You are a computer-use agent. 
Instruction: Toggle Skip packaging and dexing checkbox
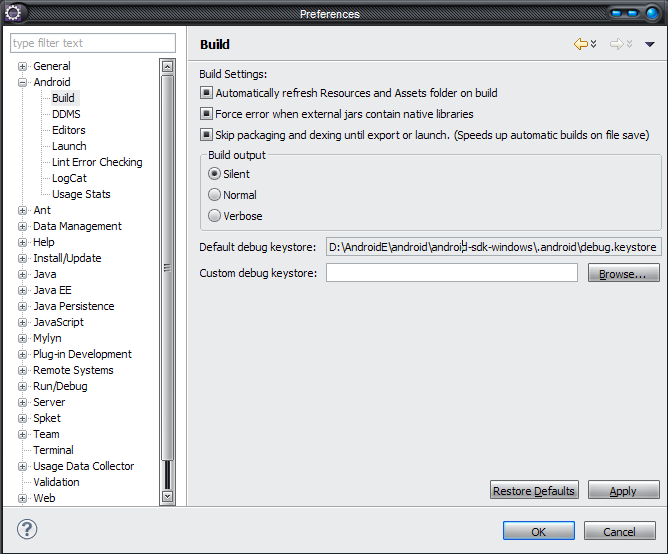(x=206, y=135)
